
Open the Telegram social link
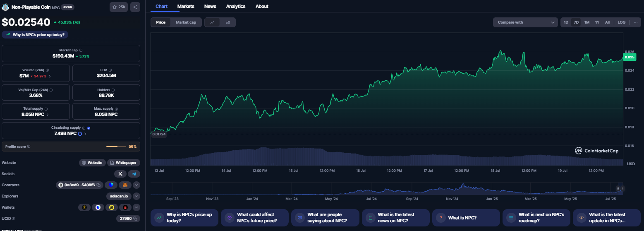(134, 174)
